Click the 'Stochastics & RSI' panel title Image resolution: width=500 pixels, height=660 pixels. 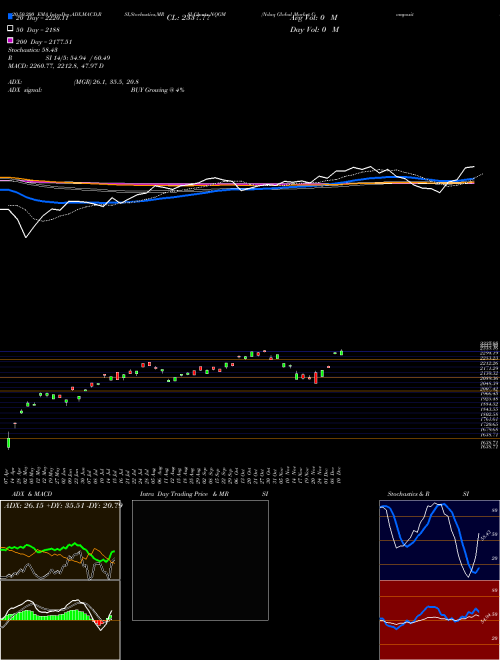428,494
